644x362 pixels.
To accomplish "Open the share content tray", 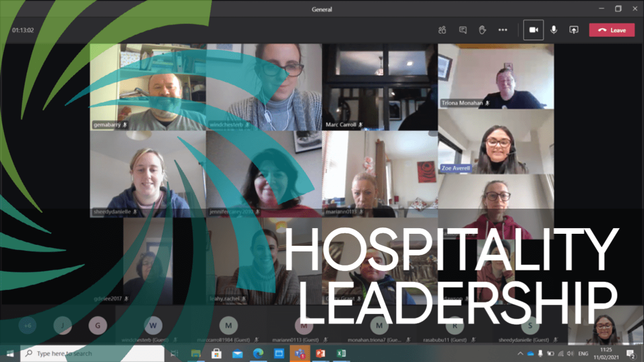I will pyautogui.click(x=574, y=30).
